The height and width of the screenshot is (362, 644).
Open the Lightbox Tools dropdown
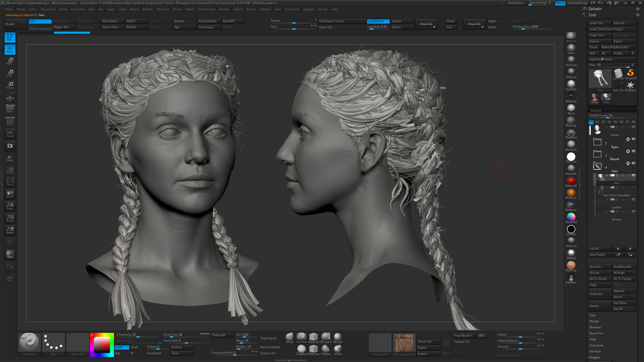[x=600, y=59]
